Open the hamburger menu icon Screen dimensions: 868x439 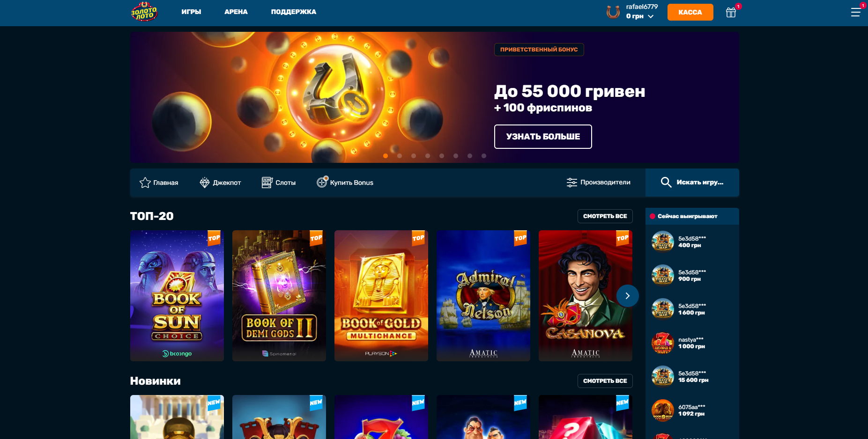[x=855, y=12]
